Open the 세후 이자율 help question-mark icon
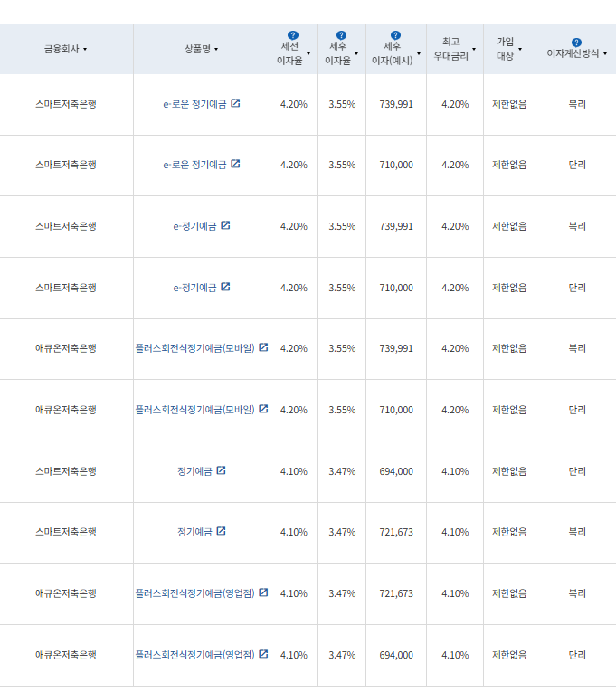 341,35
